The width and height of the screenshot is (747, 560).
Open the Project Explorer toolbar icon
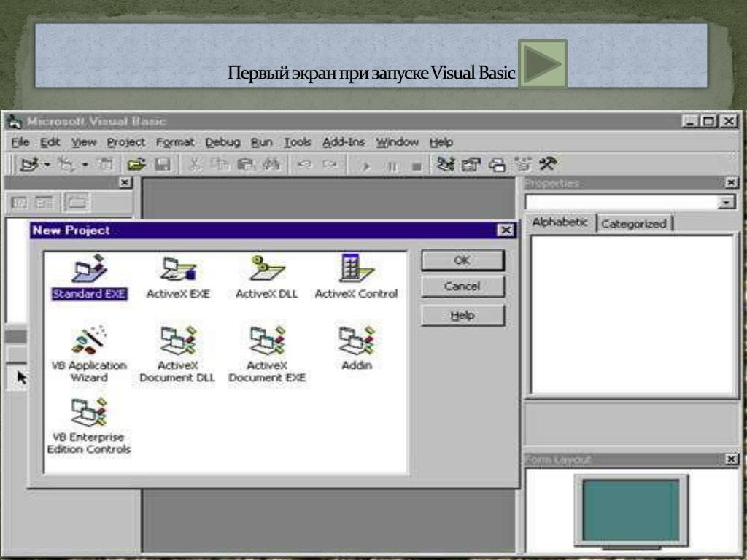pos(446,165)
